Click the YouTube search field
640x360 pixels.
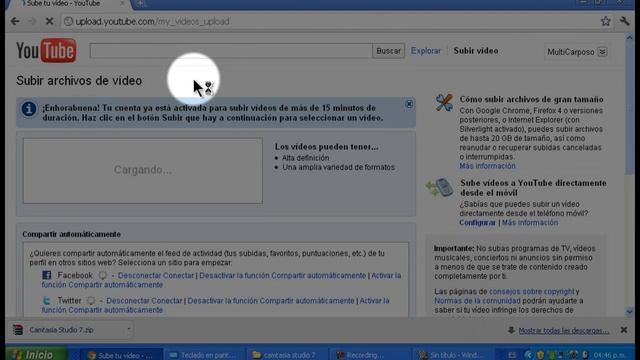(231, 51)
